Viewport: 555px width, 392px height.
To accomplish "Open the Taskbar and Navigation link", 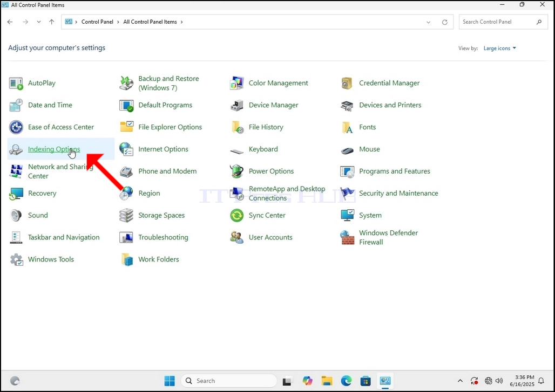I will click(x=64, y=238).
